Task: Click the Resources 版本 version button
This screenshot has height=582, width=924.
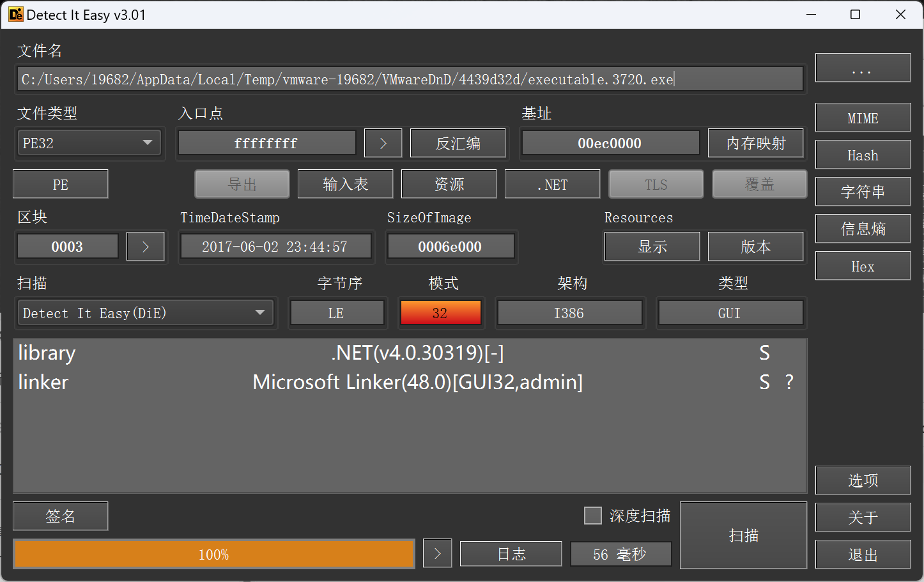Action: 756,247
